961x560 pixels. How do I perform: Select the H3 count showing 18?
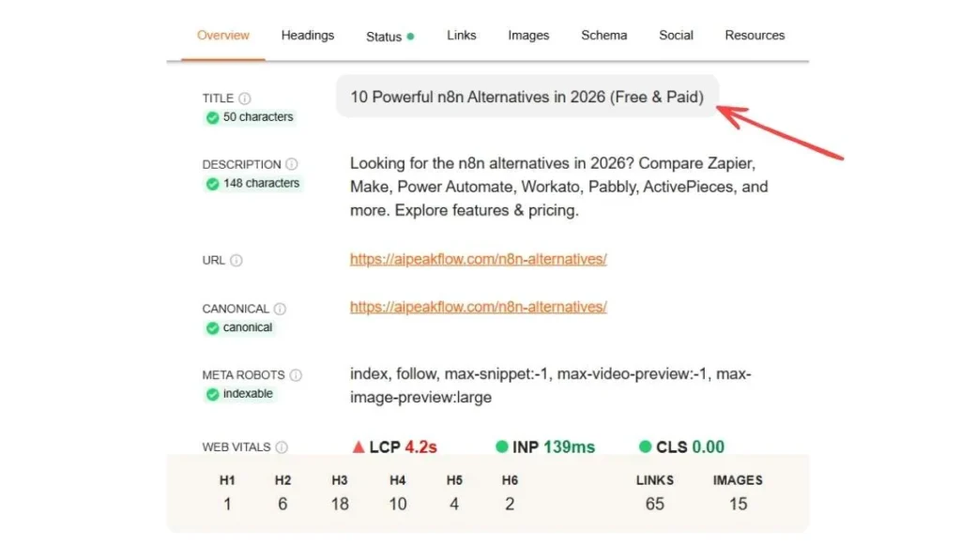[340, 504]
